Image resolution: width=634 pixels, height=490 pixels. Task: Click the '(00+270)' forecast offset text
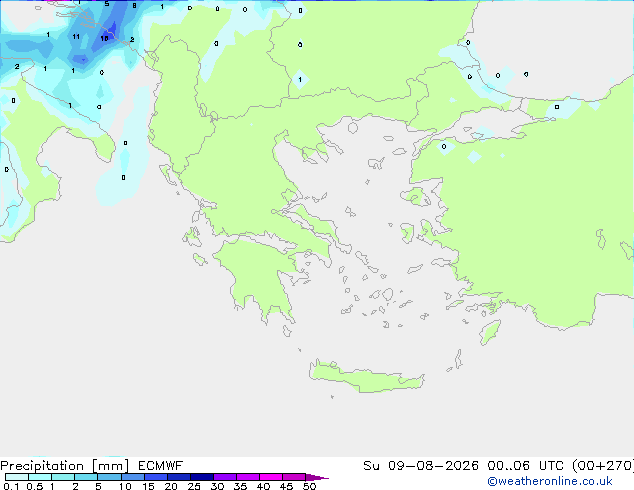coord(602,466)
